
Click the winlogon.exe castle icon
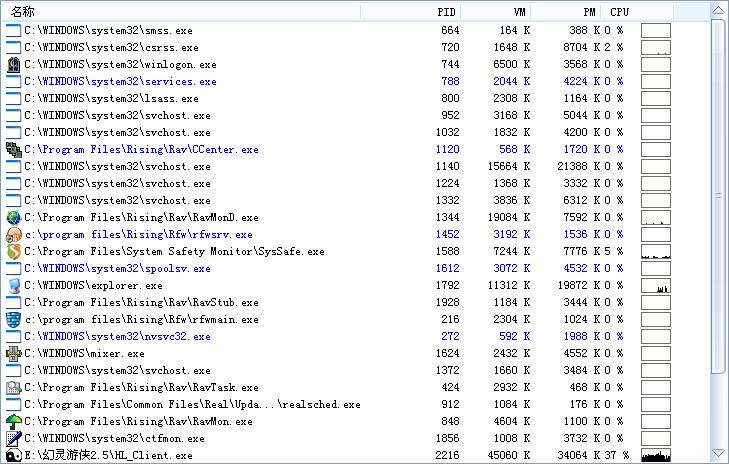pos(13,64)
